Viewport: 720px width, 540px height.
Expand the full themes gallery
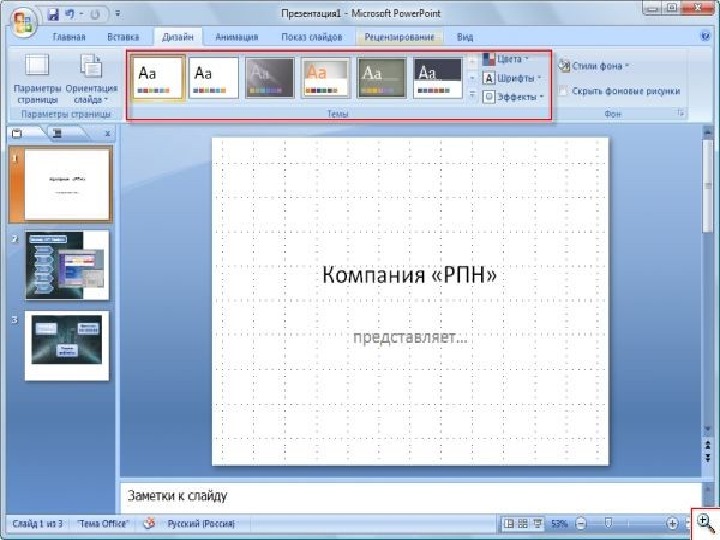tap(472, 95)
